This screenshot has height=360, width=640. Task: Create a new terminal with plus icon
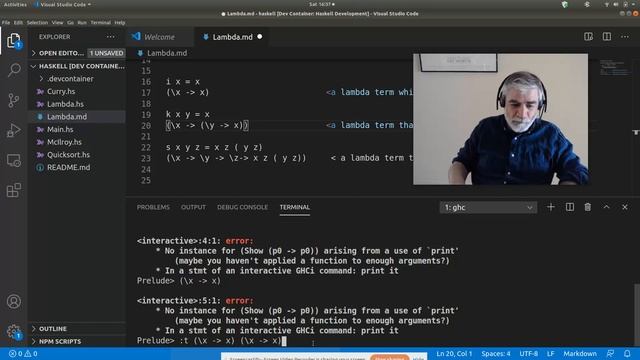551,207
